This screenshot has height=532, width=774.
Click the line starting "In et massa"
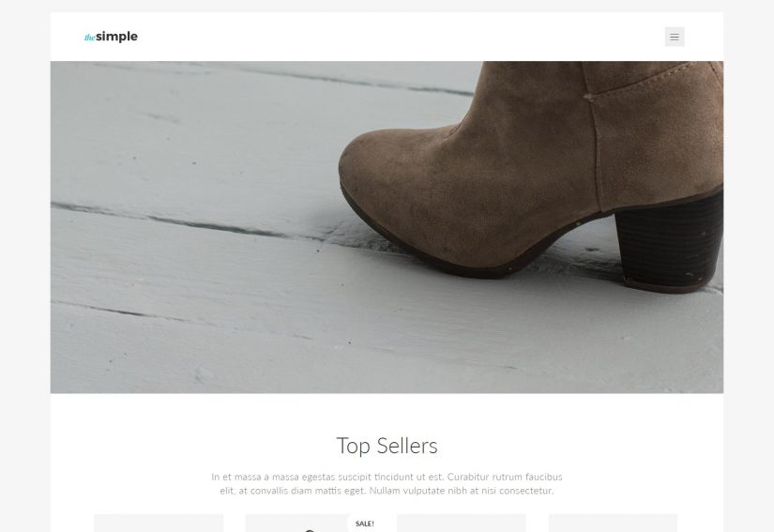(387, 477)
